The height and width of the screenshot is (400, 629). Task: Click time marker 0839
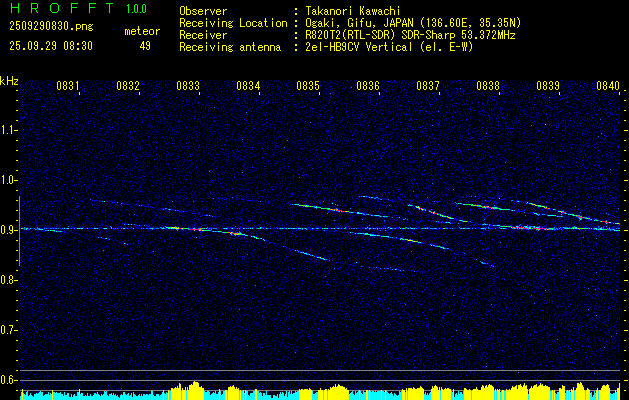click(548, 86)
